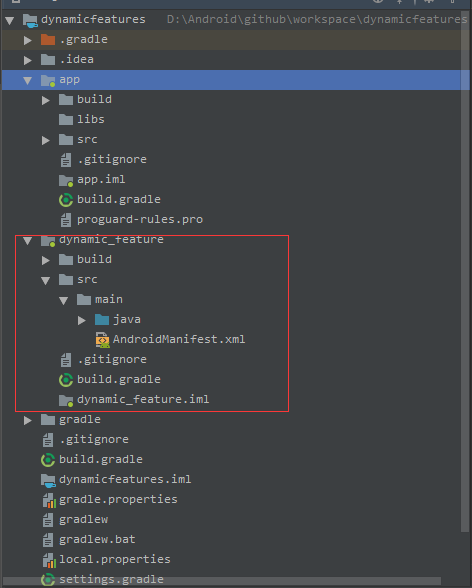Select the dynamicfeatures root project name
This screenshot has height=588, width=472.
point(93,20)
